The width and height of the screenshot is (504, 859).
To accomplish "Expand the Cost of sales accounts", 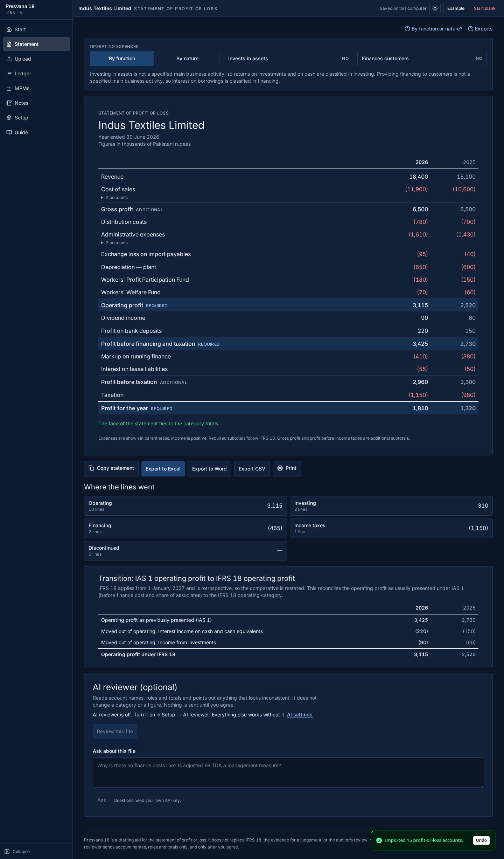I will [114, 198].
